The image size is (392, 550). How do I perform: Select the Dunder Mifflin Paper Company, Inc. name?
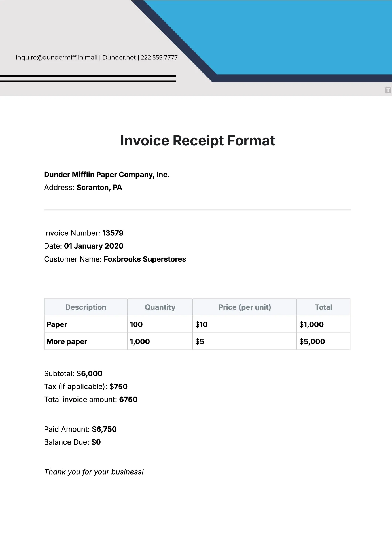107,175
